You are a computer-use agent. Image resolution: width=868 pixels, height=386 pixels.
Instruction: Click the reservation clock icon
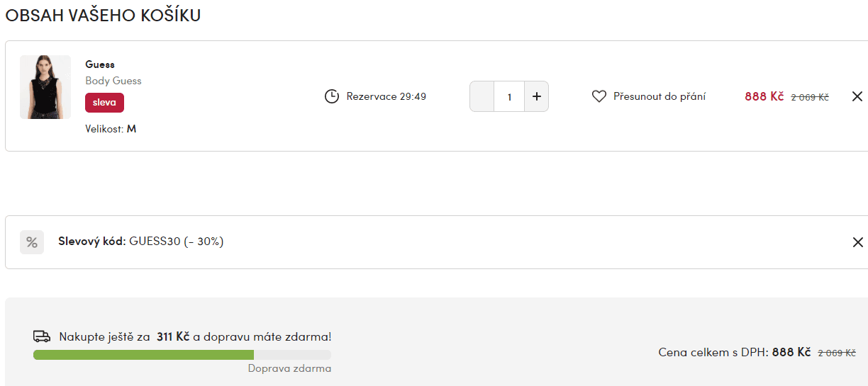tap(332, 96)
